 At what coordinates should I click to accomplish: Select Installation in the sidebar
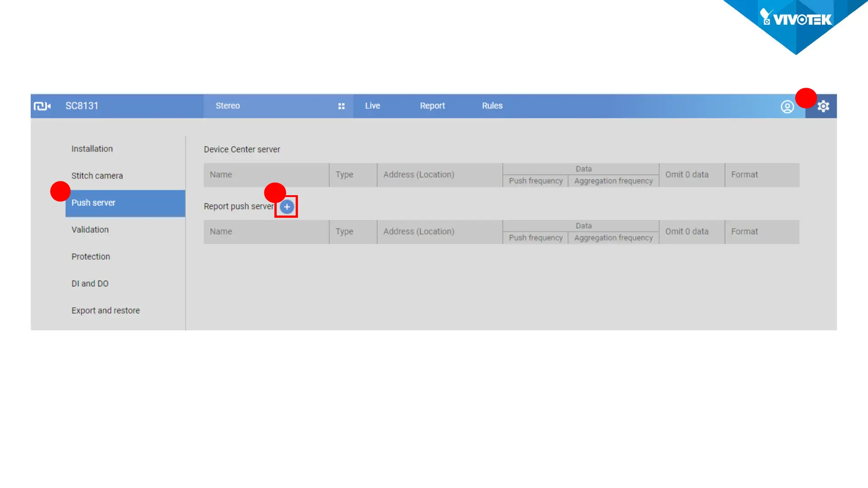(x=92, y=149)
